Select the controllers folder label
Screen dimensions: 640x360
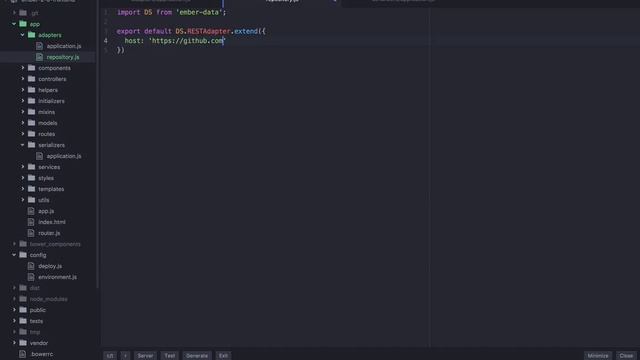pyautogui.click(x=52, y=79)
